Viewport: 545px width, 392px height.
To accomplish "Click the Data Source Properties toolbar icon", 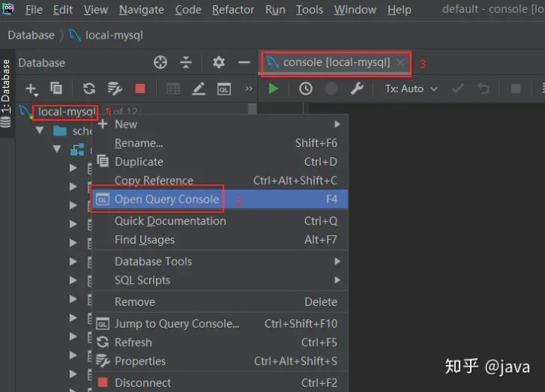I will (x=114, y=89).
